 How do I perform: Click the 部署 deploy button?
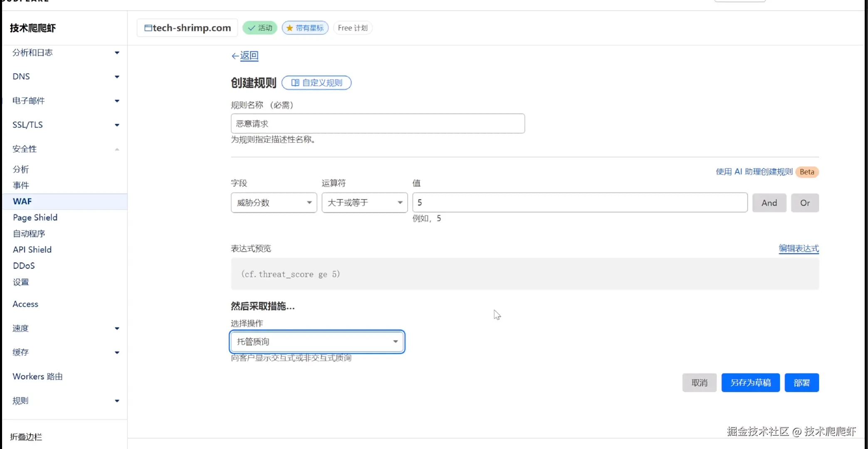[801, 382]
